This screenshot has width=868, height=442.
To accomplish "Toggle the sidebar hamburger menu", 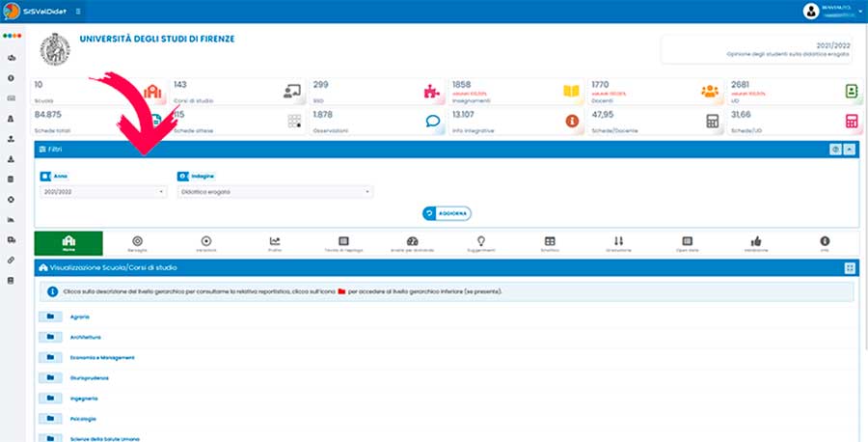I will tap(78, 12).
